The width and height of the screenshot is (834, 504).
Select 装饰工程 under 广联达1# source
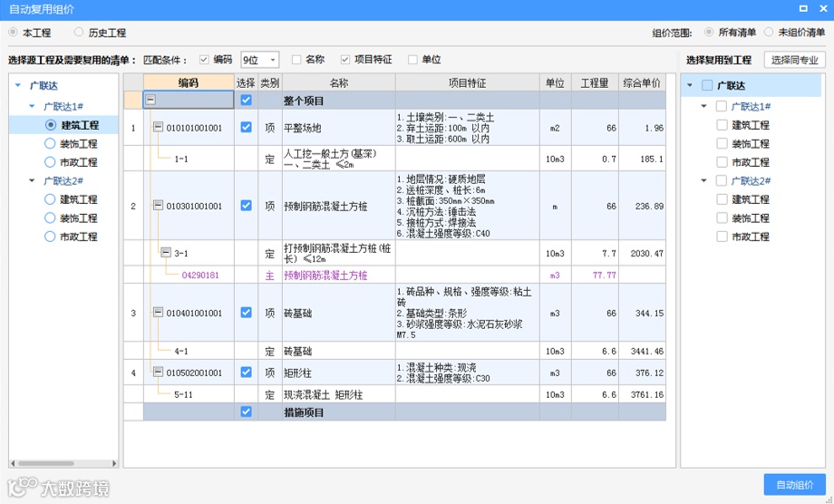pos(50,143)
